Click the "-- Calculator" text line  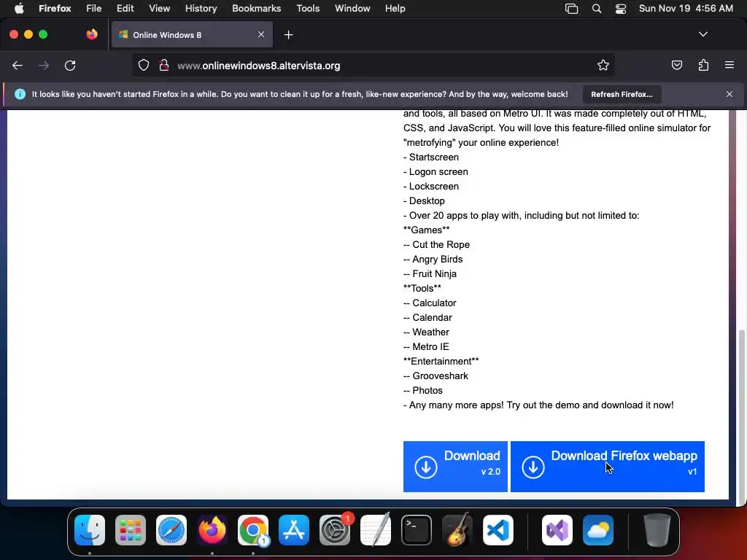[x=430, y=303]
